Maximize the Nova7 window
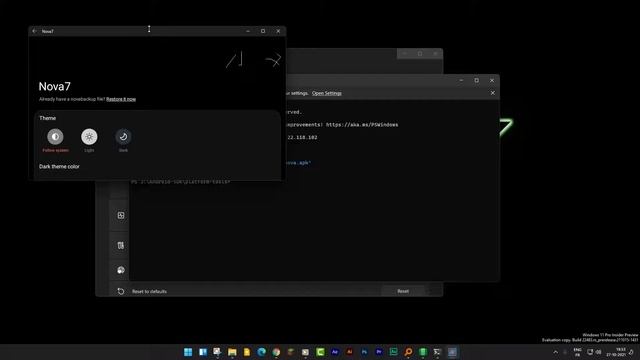The width and height of the screenshot is (640, 360). click(263, 31)
